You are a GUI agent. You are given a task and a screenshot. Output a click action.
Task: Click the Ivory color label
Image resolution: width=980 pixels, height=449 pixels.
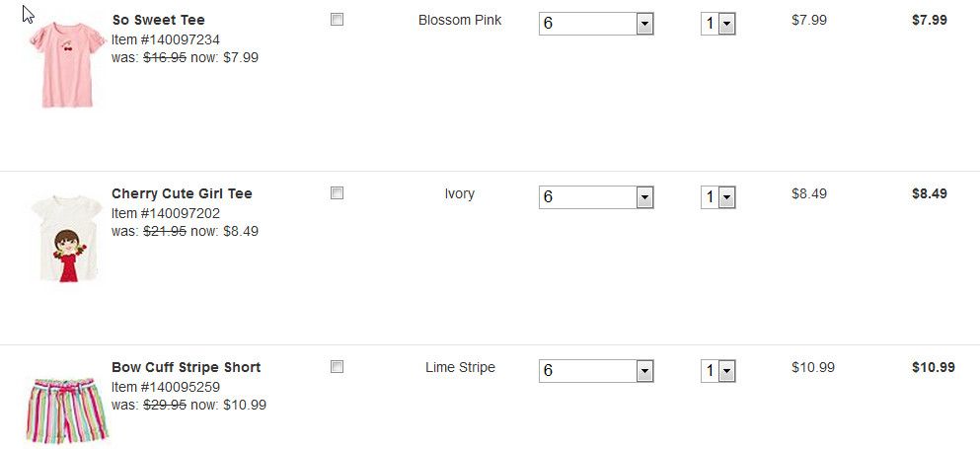[x=460, y=193]
